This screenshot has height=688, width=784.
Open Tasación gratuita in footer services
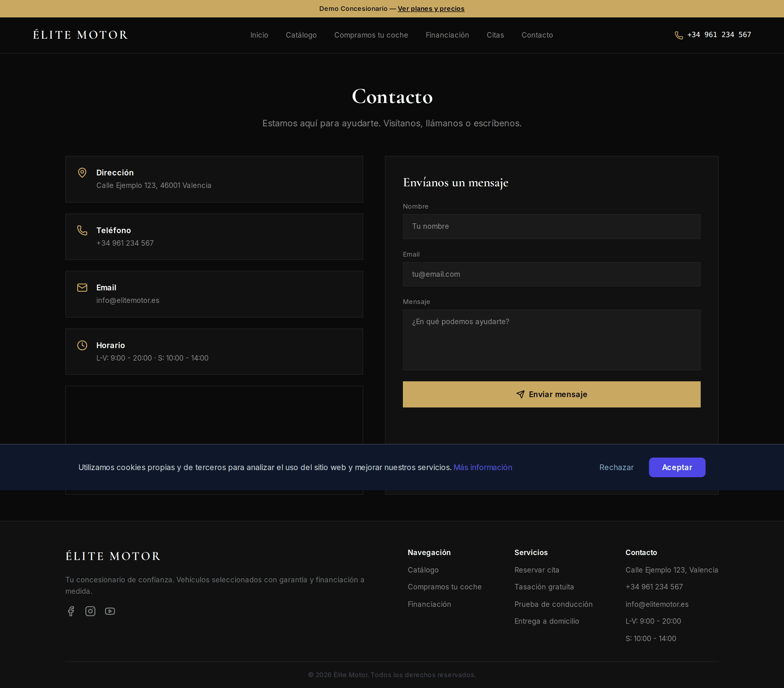click(x=544, y=587)
